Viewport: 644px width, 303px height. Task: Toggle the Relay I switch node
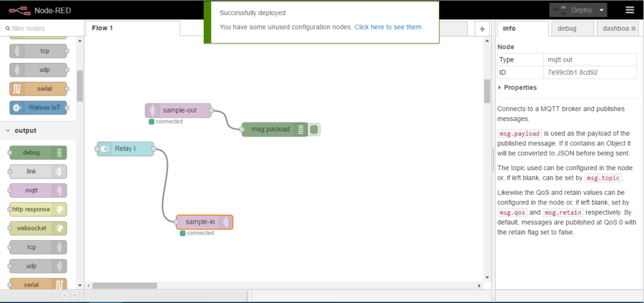coord(103,149)
